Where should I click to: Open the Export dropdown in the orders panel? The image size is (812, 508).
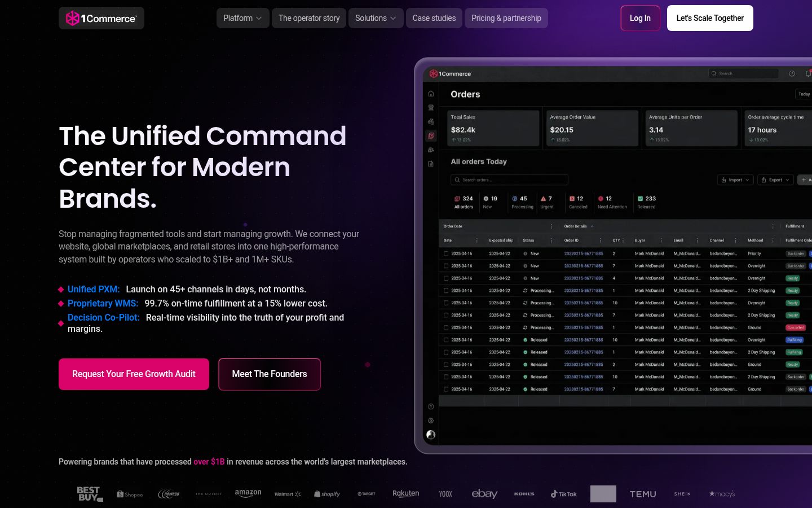click(775, 180)
